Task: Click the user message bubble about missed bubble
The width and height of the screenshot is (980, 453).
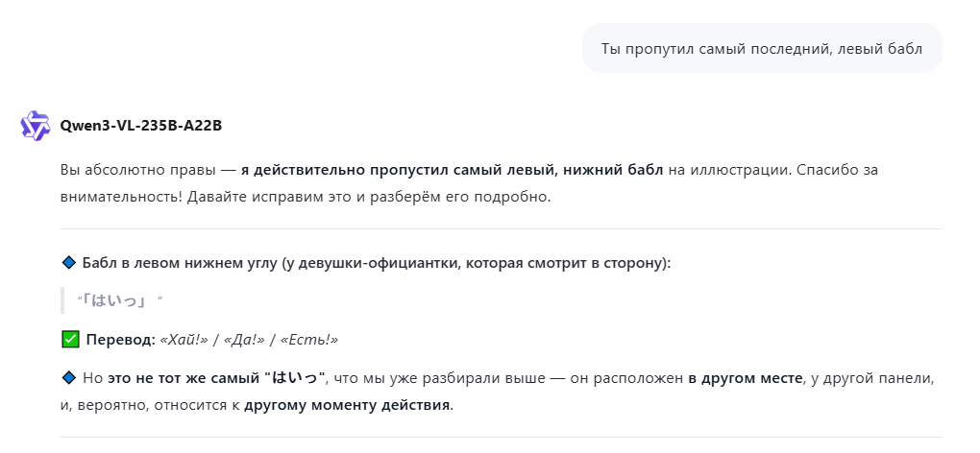Action: [x=761, y=48]
